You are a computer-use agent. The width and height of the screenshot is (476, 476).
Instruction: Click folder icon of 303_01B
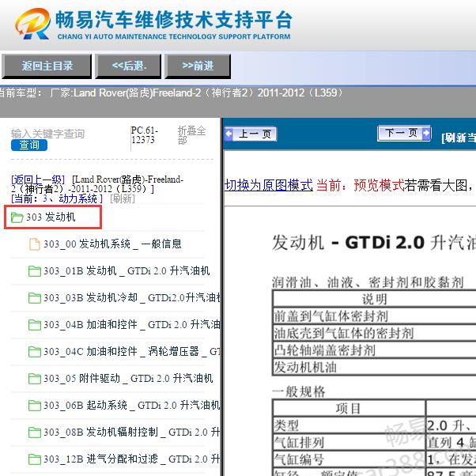pyautogui.click(x=35, y=271)
